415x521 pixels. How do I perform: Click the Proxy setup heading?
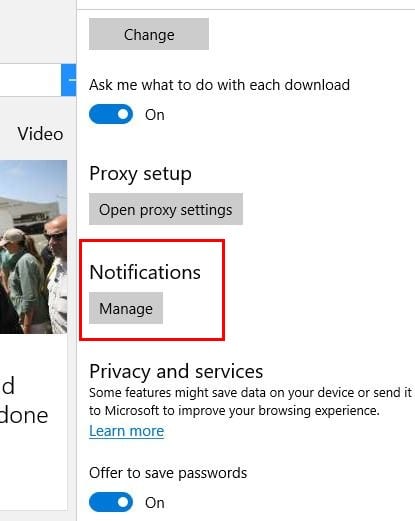pyautogui.click(x=140, y=174)
